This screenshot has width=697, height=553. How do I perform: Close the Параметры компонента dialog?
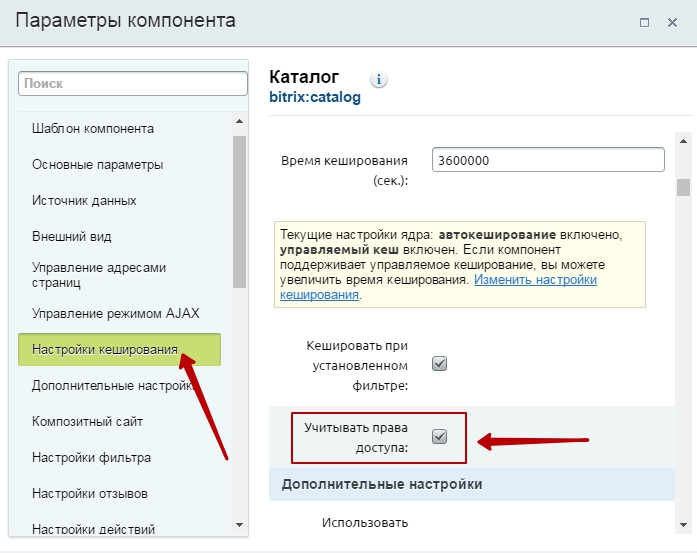(x=672, y=22)
